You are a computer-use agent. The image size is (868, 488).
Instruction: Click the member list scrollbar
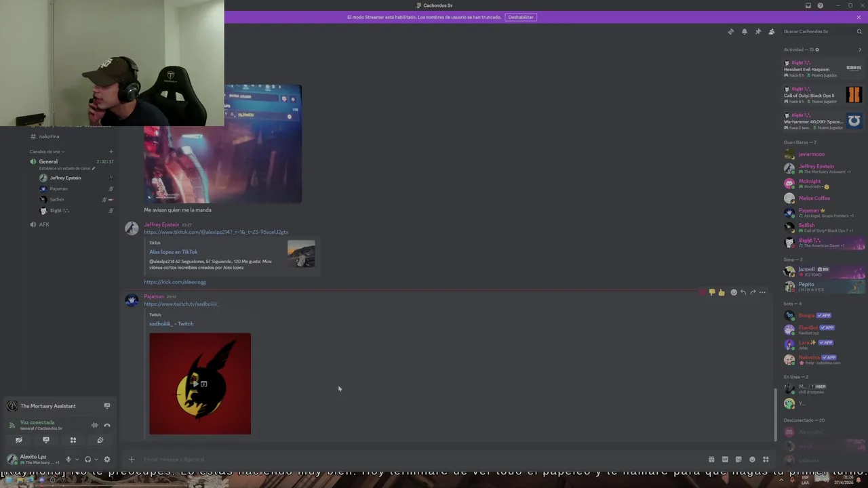tap(776, 414)
